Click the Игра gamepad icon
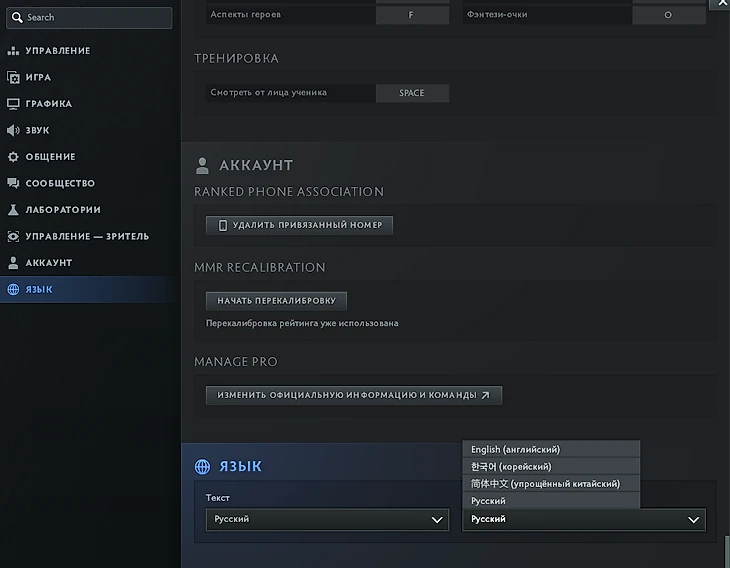 point(13,77)
